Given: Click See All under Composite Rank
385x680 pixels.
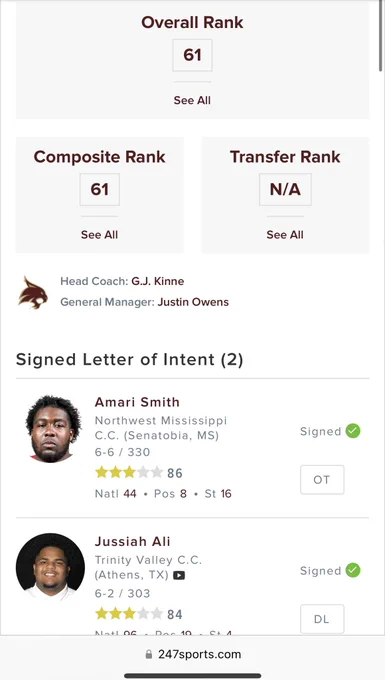Looking at the screenshot, I should point(99,235).
